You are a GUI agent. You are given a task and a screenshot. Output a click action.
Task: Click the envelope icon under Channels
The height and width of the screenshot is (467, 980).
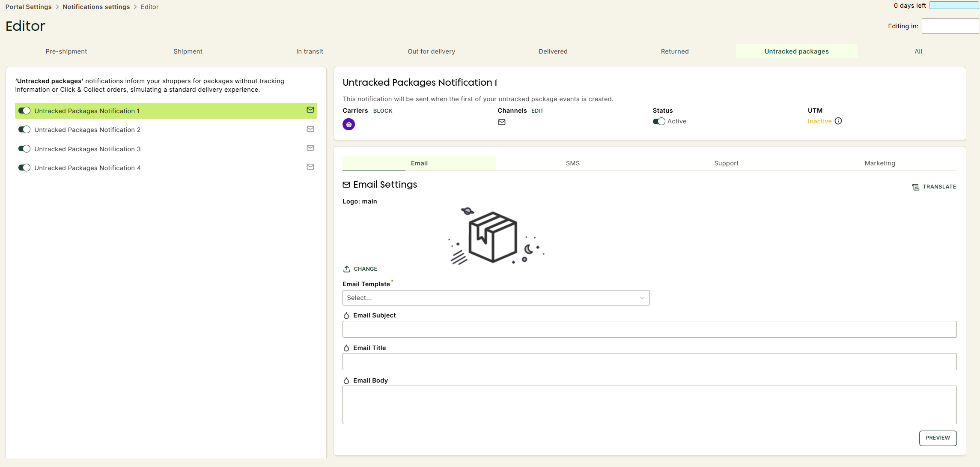[x=502, y=122]
